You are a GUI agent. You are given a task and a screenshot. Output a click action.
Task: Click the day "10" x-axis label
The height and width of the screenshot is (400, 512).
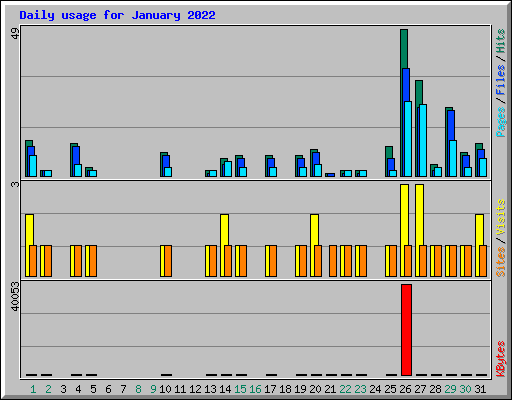pyautogui.click(x=165, y=389)
